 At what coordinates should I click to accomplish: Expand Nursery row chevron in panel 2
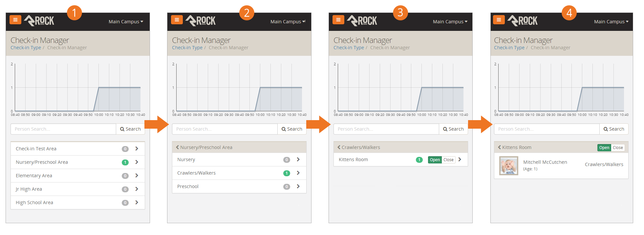click(x=298, y=160)
